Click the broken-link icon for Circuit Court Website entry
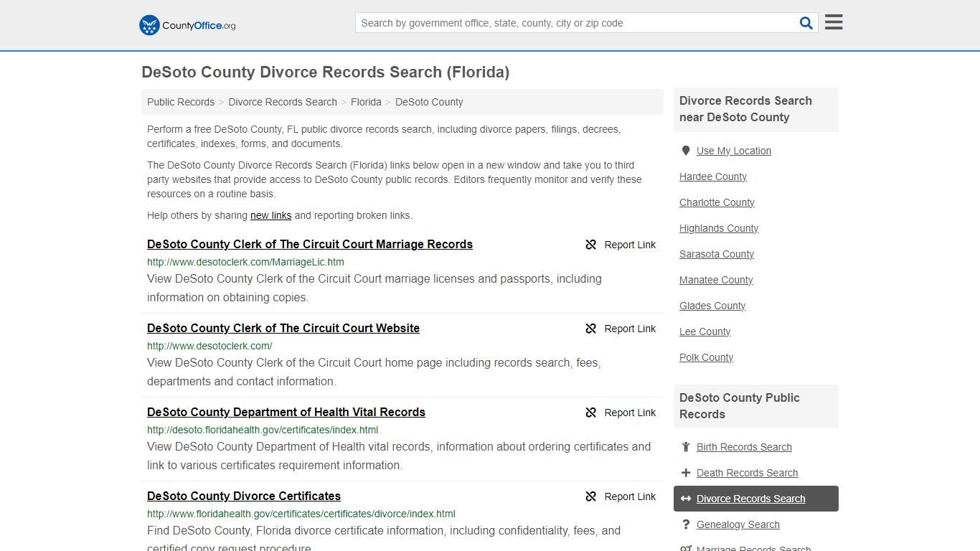The width and height of the screenshot is (980, 551). tap(591, 329)
